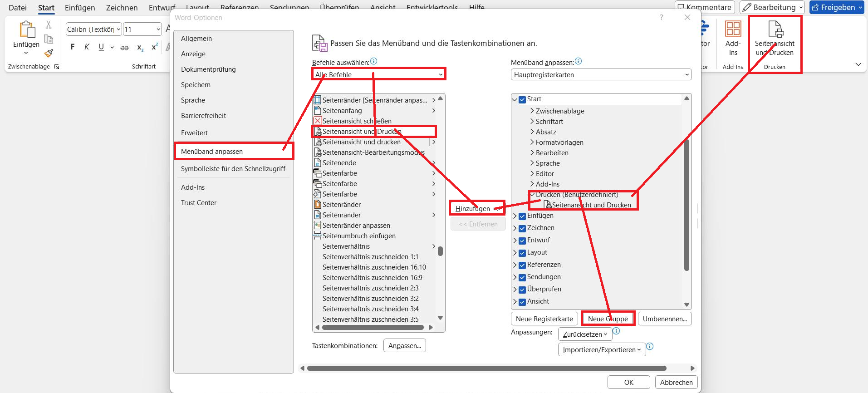Apply superscript formatting
The height and width of the screenshot is (393, 868).
click(155, 47)
